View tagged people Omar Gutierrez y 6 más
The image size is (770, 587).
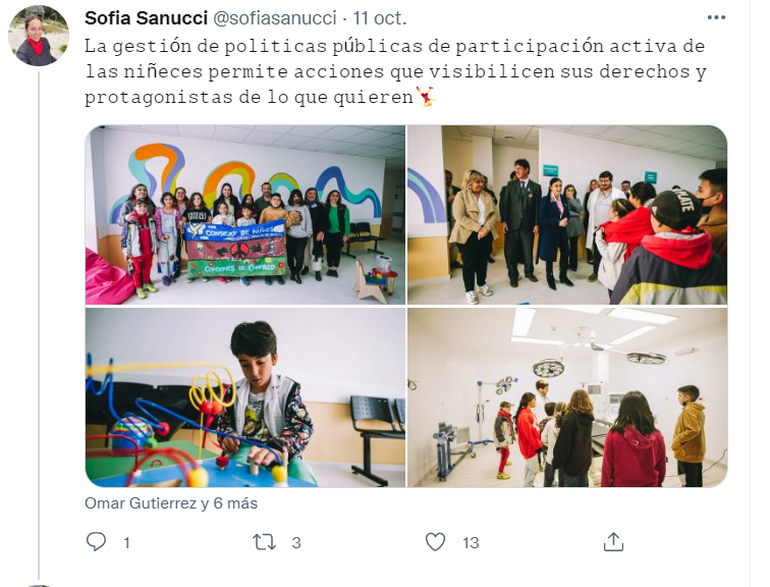(x=171, y=503)
